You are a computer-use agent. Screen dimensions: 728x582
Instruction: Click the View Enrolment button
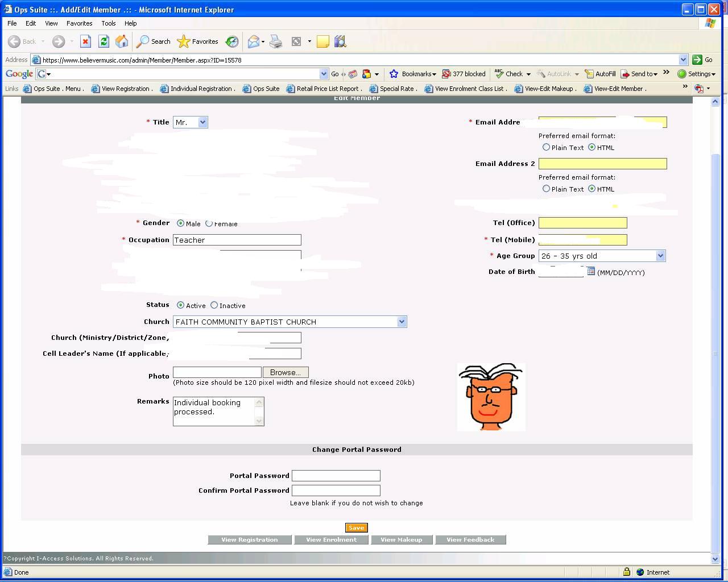[331, 540]
